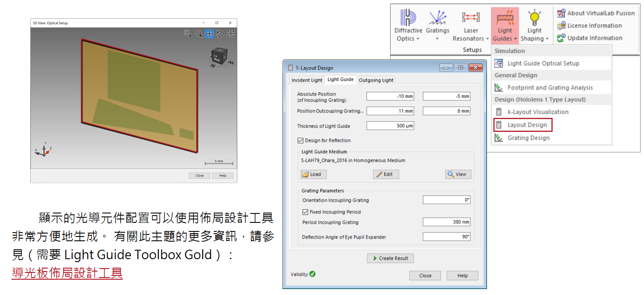The image size is (644, 295).
Task: Click the reset view rotation icon
Action: coord(220,34)
